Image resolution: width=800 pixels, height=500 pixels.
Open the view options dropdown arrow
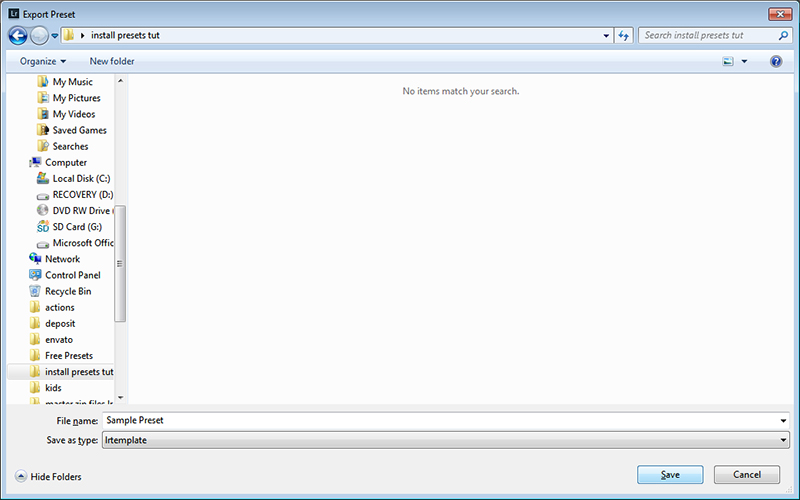click(x=744, y=62)
